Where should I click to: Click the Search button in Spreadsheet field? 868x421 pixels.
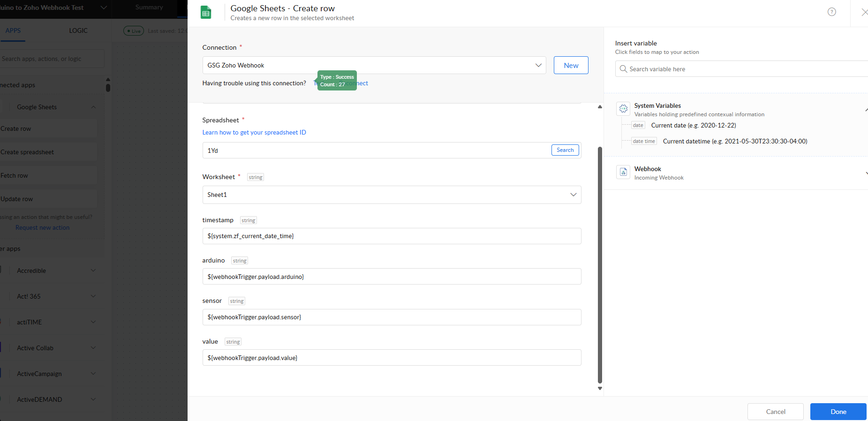[565, 150]
